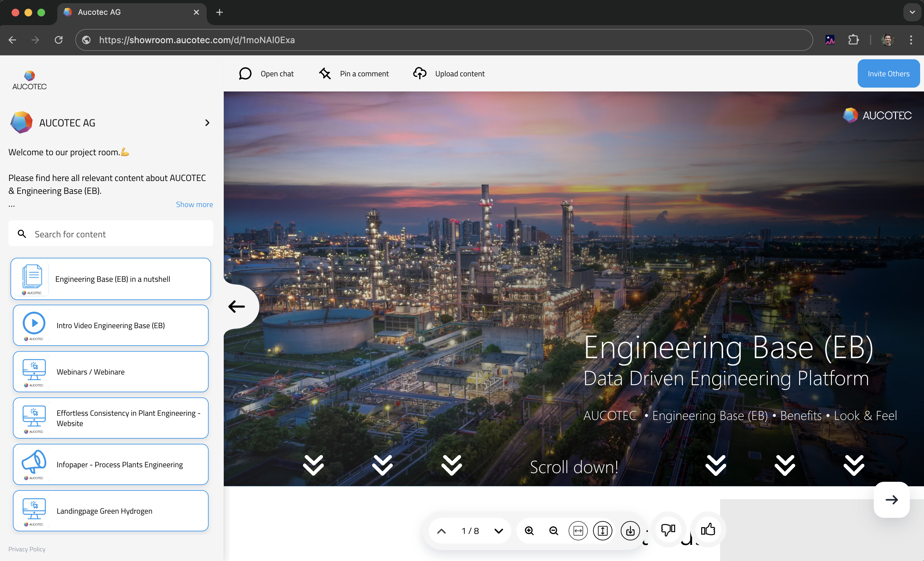Expand the AUCOTEC AG chevron
Image resolution: width=924 pixels, height=561 pixels.
click(x=207, y=123)
